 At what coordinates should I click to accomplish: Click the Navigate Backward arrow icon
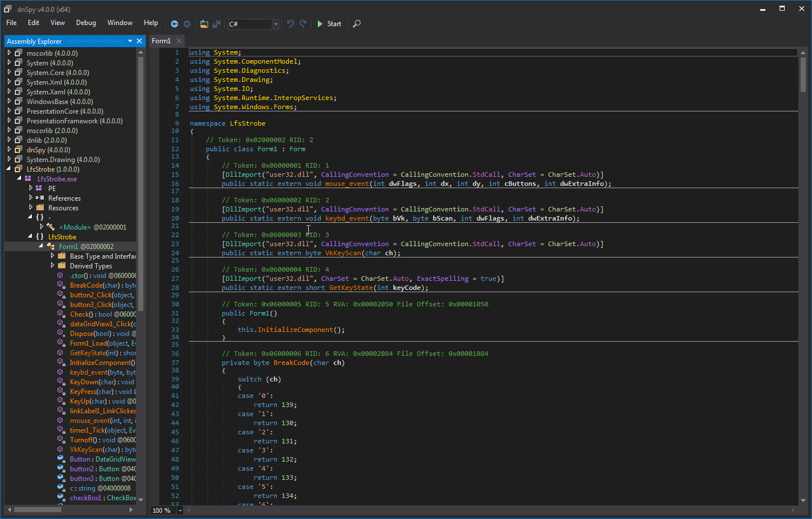175,24
